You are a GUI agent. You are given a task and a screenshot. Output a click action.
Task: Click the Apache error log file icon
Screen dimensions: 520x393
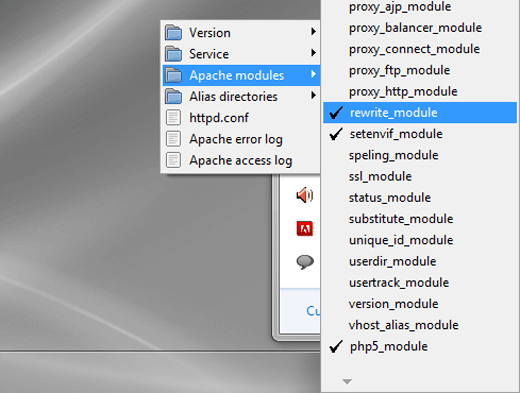[173, 139]
